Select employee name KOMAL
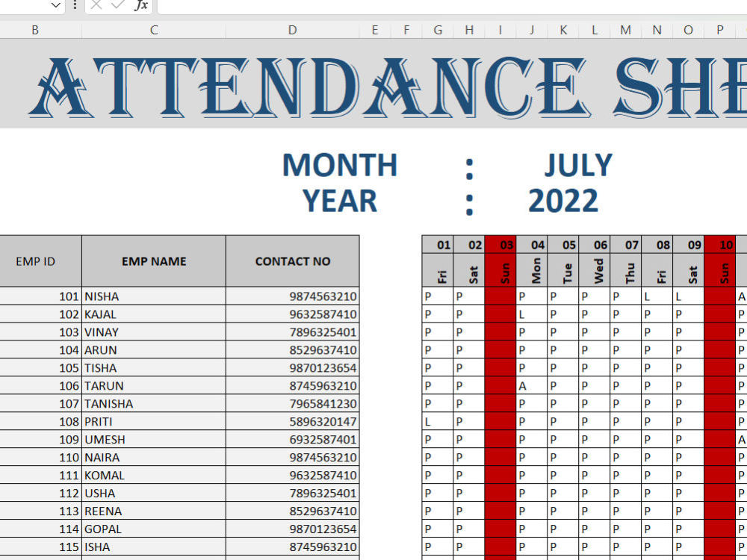 [x=154, y=475]
